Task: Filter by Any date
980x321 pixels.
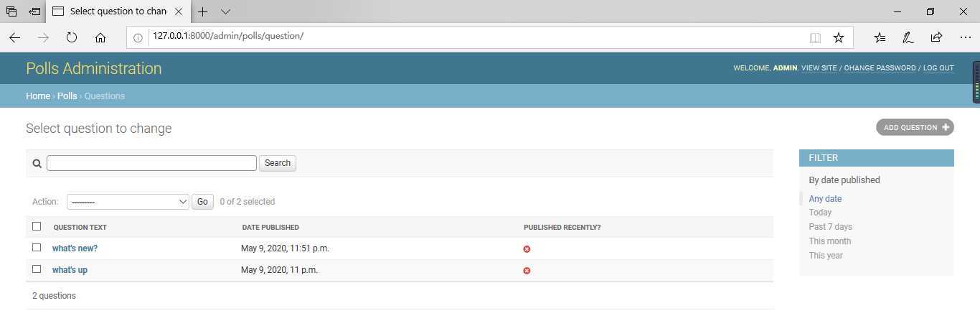Action: pyautogui.click(x=825, y=199)
